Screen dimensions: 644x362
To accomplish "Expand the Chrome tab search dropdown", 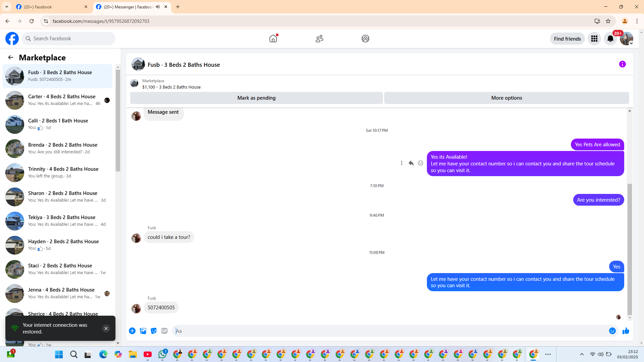I will (7, 7).
